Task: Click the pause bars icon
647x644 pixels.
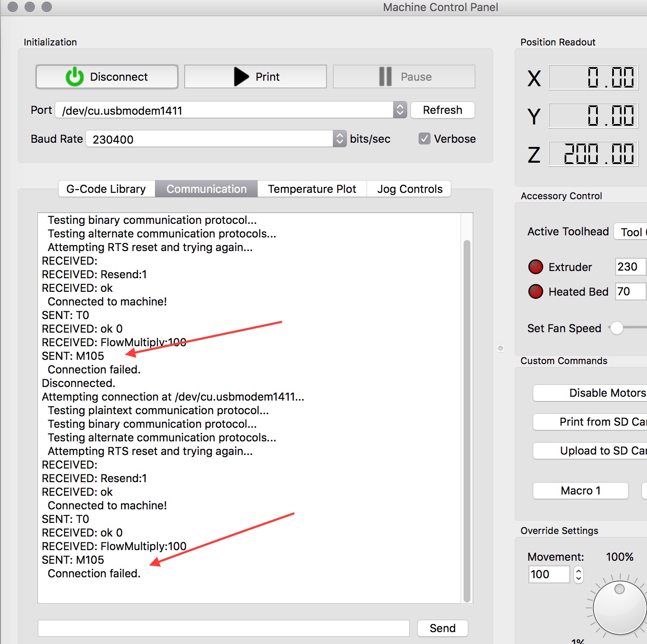Action: click(x=385, y=76)
